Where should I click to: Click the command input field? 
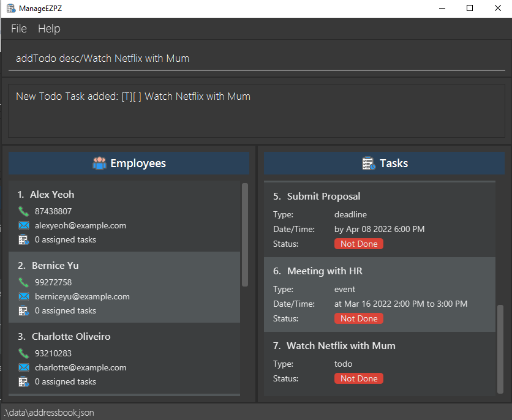click(257, 58)
